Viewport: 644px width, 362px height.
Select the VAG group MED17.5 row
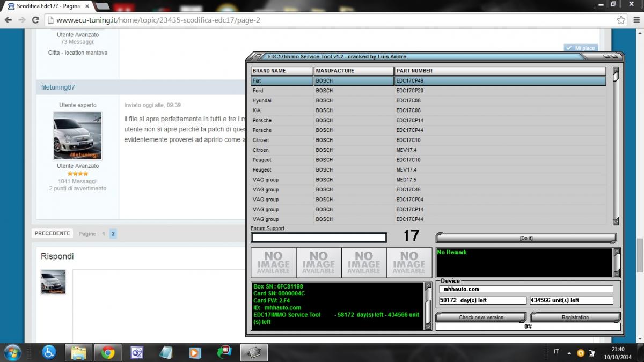pos(428,180)
